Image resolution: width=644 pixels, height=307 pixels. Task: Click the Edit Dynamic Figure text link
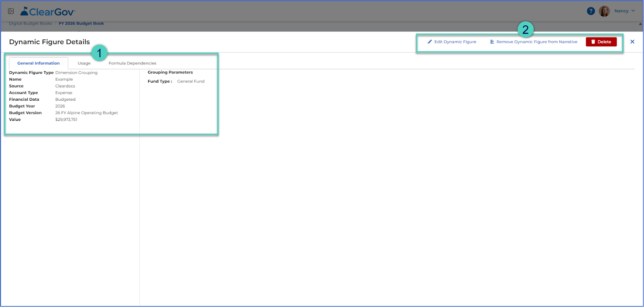[455, 42]
